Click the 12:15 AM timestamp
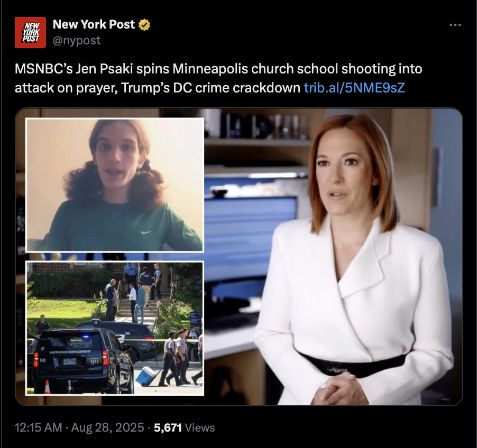This screenshot has width=477, height=448. click(38, 427)
